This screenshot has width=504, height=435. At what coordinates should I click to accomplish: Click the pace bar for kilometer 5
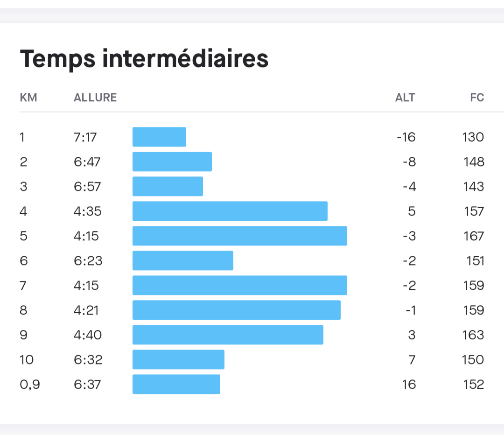click(239, 236)
